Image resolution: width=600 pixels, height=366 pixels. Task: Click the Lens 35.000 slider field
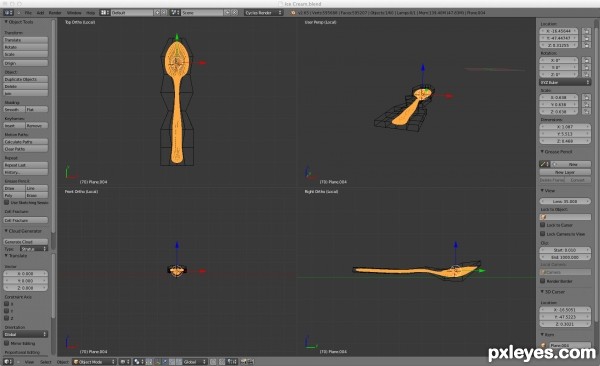coord(565,201)
